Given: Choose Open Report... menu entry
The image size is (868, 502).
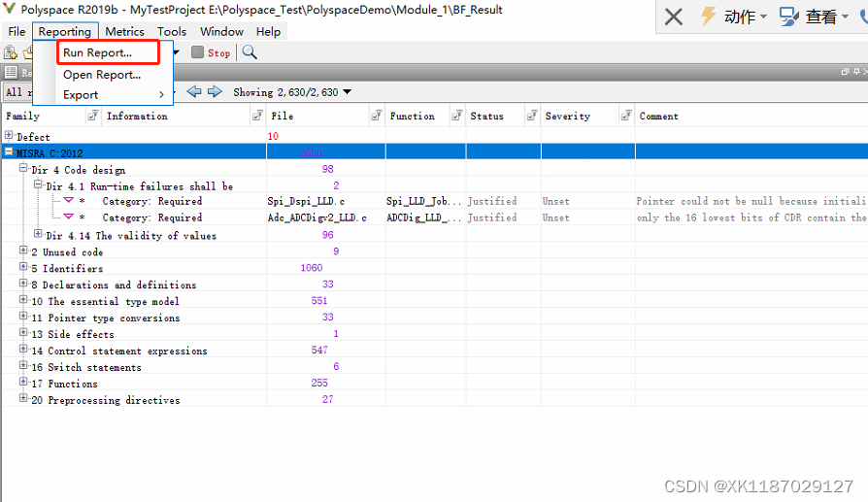Looking at the screenshot, I should tap(102, 75).
